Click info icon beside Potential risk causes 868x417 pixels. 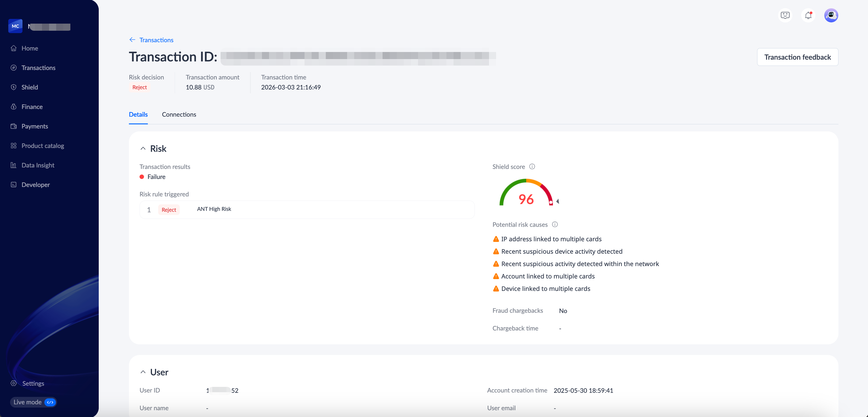click(555, 224)
